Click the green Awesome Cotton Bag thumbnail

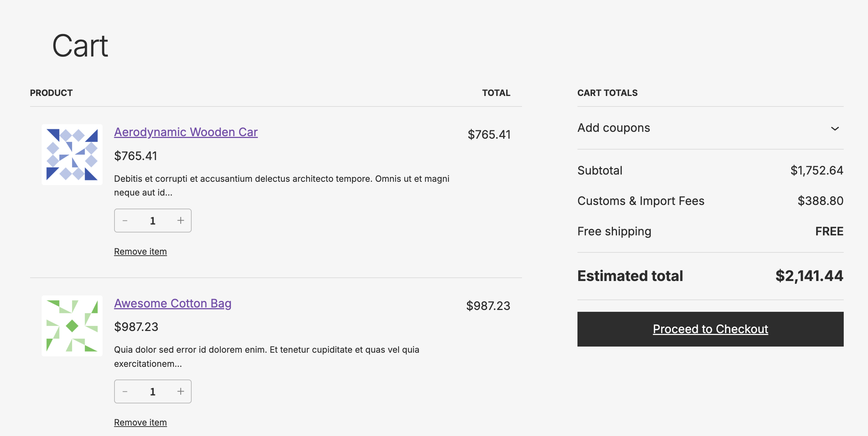pyautogui.click(x=72, y=326)
